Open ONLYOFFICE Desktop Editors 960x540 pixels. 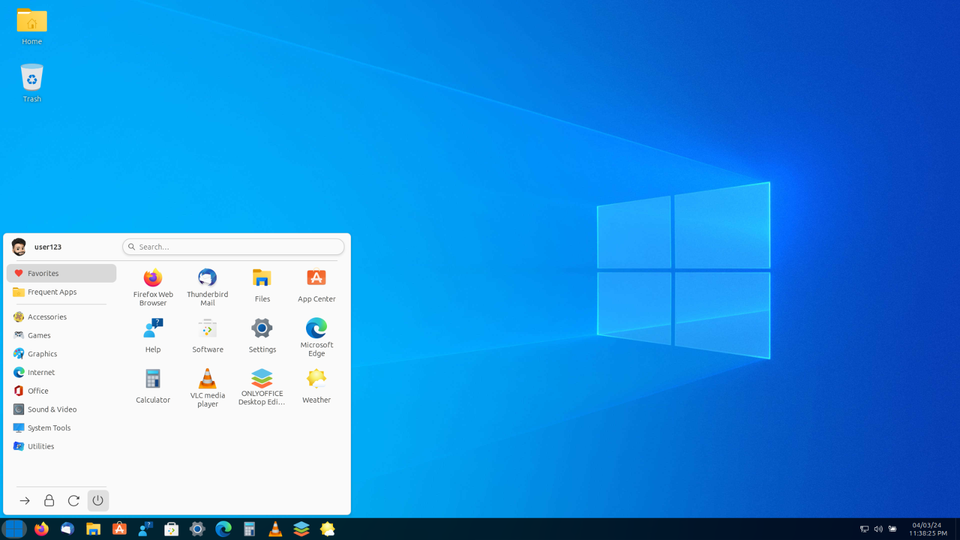coord(262,388)
